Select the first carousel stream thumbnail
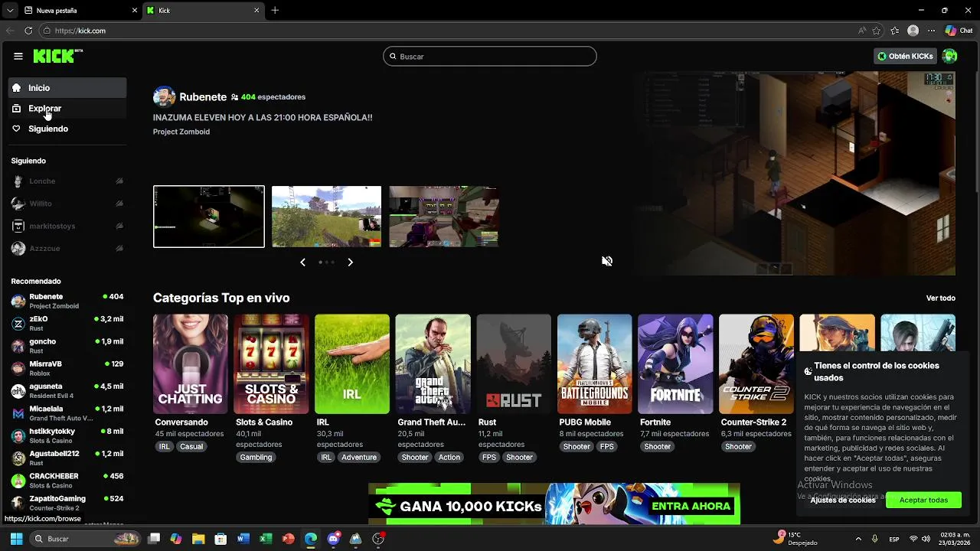980x551 pixels. point(209,217)
